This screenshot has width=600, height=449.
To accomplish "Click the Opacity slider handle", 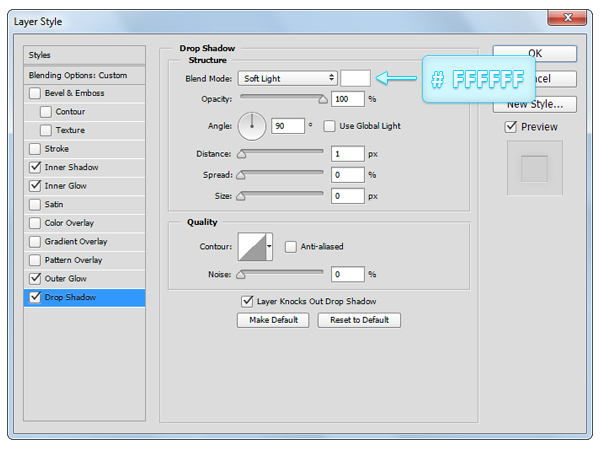I will (x=322, y=100).
